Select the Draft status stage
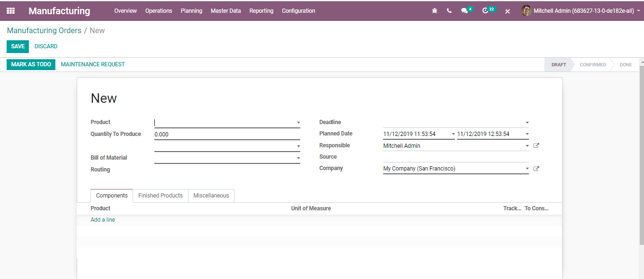Viewport: 644px width, 279px height. click(558, 65)
